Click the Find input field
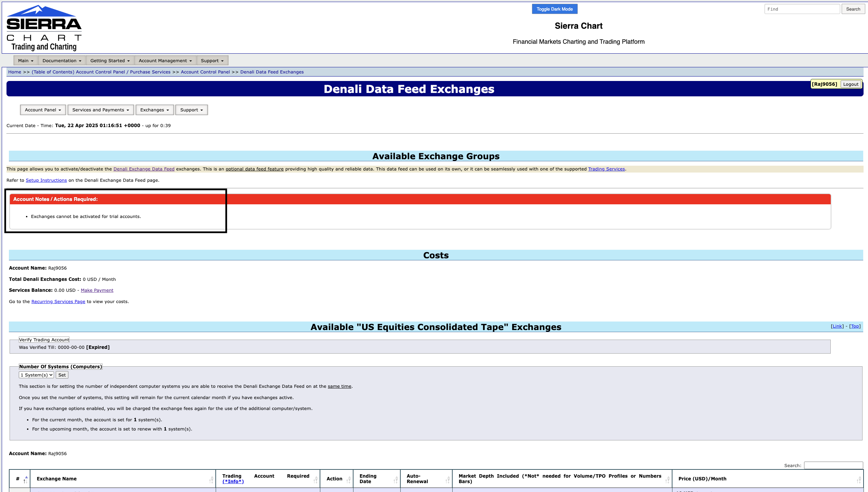 (x=802, y=9)
